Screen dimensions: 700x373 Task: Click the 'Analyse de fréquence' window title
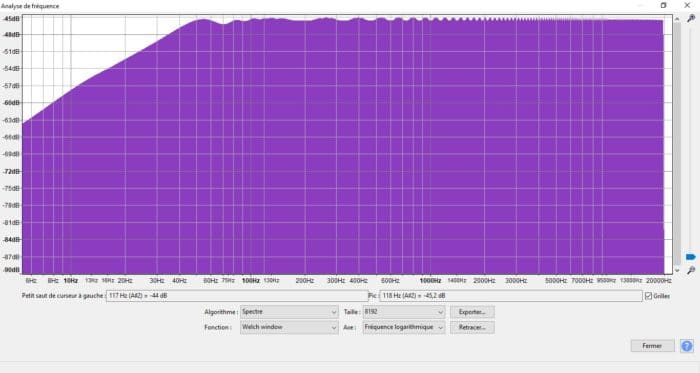[30, 6]
